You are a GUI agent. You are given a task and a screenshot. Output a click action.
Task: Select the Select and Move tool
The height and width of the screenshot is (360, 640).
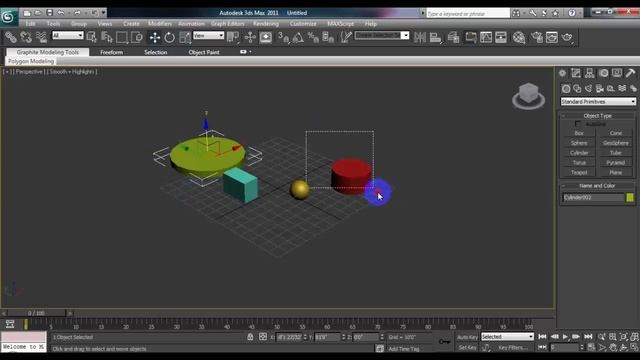pos(155,38)
